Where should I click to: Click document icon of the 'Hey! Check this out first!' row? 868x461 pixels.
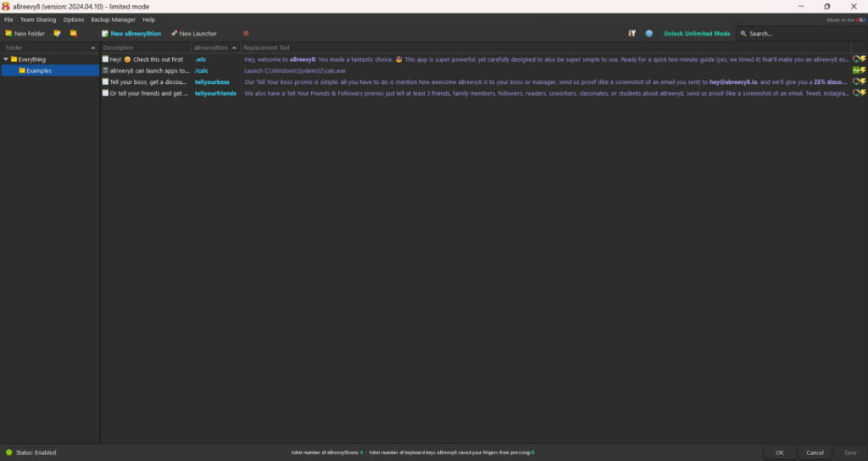click(x=105, y=59)
